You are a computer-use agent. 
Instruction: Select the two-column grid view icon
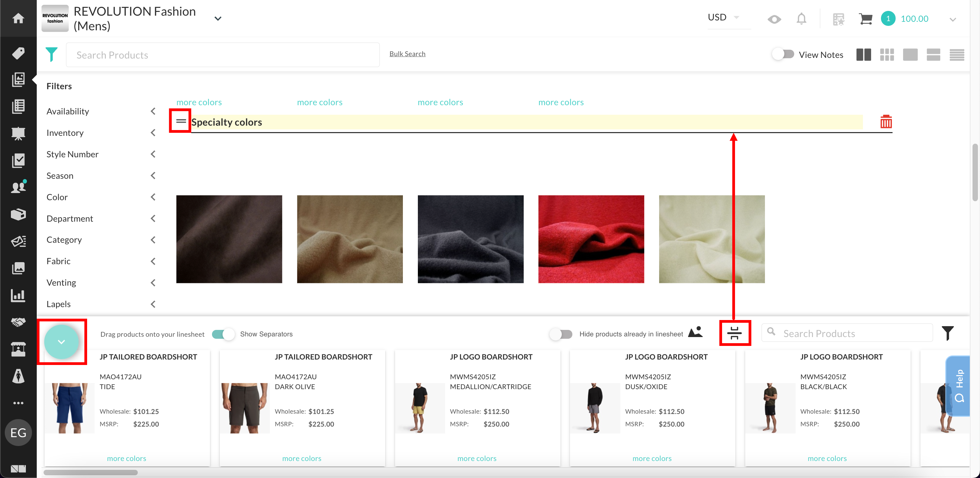[x=864, y=55]
